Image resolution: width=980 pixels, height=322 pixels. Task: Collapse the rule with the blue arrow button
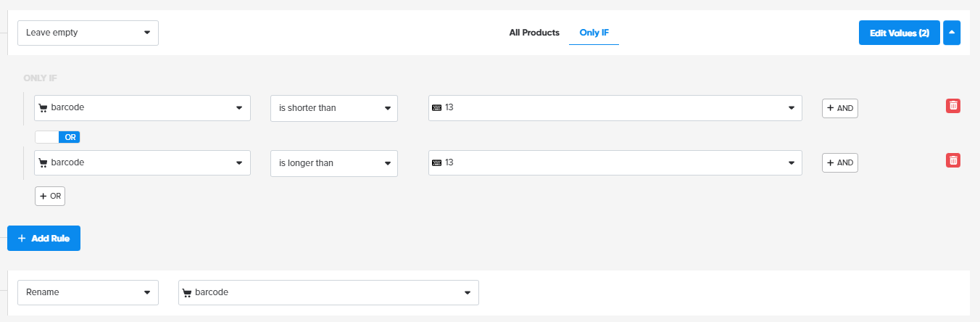click(x=952, y=33)
